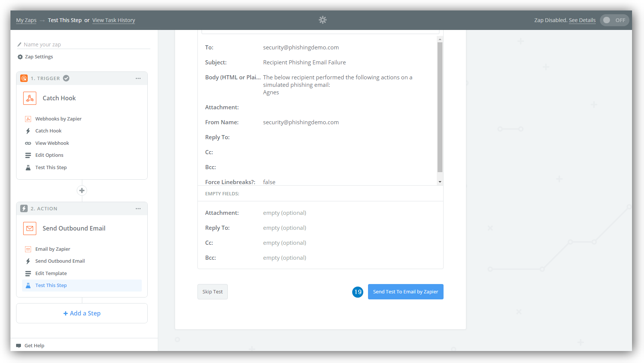Click the Zapier logo in header
This screenshot has width=644, height=363.
point(322,20)
